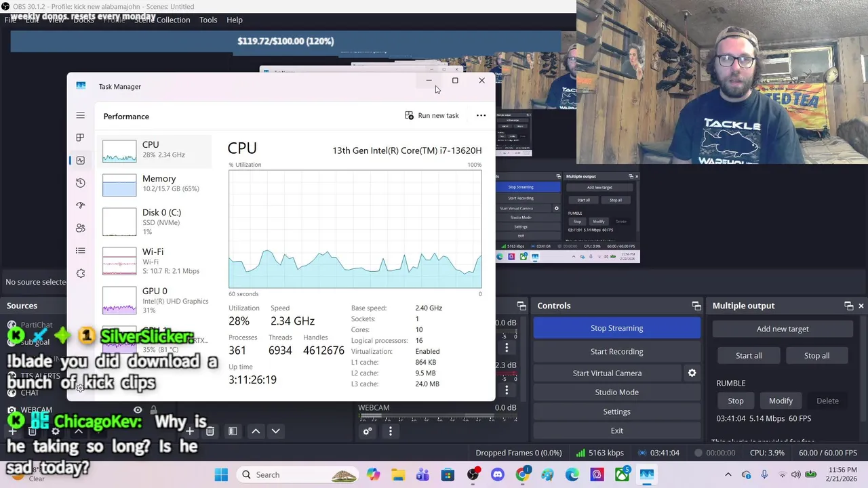Open Task Manager more options menu
The width and height of the screenshot is (868, 488).
click(481, 116)
